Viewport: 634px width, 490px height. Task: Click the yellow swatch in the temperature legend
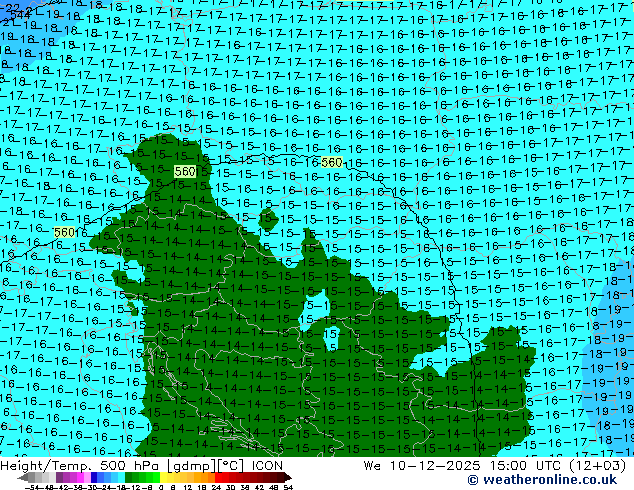click(x=164, y=478)
